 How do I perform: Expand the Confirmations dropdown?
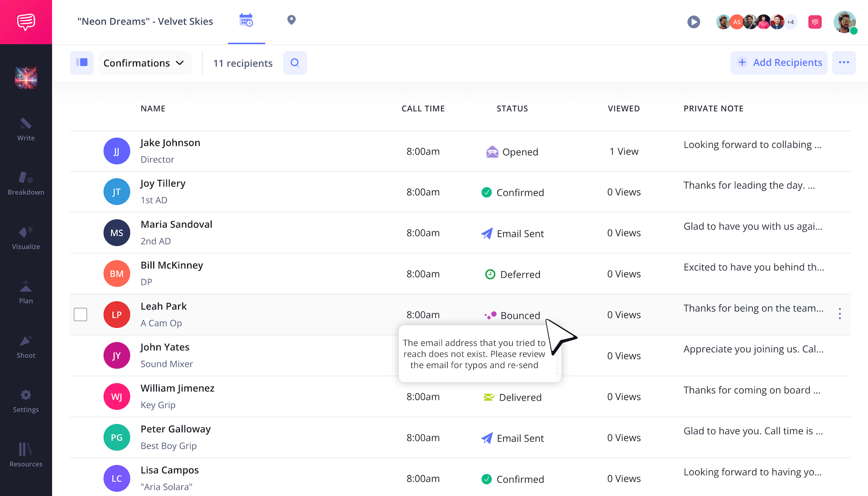[144, 63]
